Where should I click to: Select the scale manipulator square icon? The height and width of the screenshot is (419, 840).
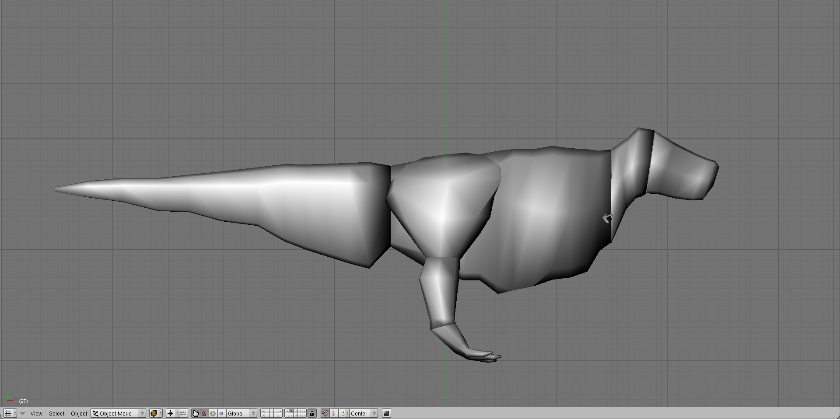pyautogui.click(x=221, y=413)
